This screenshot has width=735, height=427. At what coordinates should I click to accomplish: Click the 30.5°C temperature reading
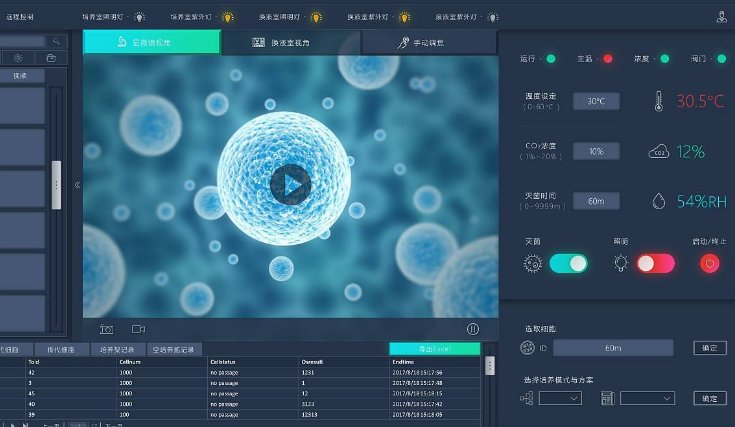(x=700, y=101)
